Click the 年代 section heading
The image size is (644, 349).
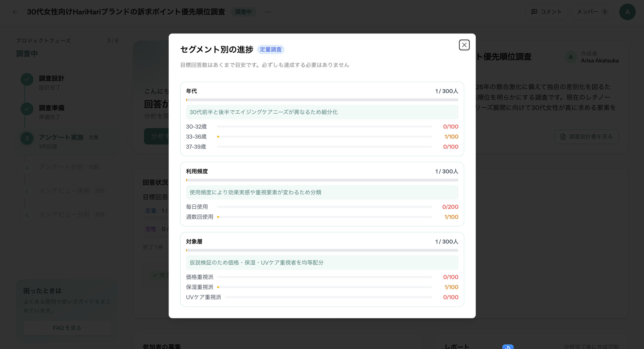coord(191,91)
